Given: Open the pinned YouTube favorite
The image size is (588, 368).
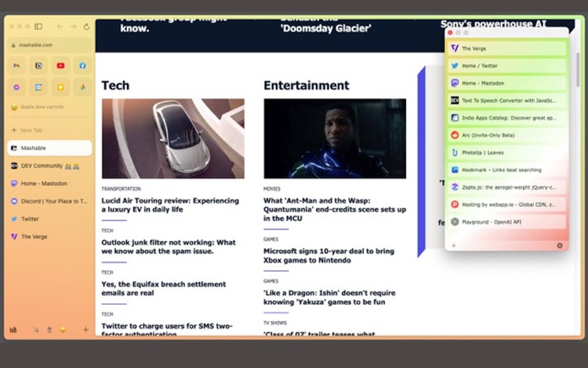Looking at the screenshot, I should (61, 66).
